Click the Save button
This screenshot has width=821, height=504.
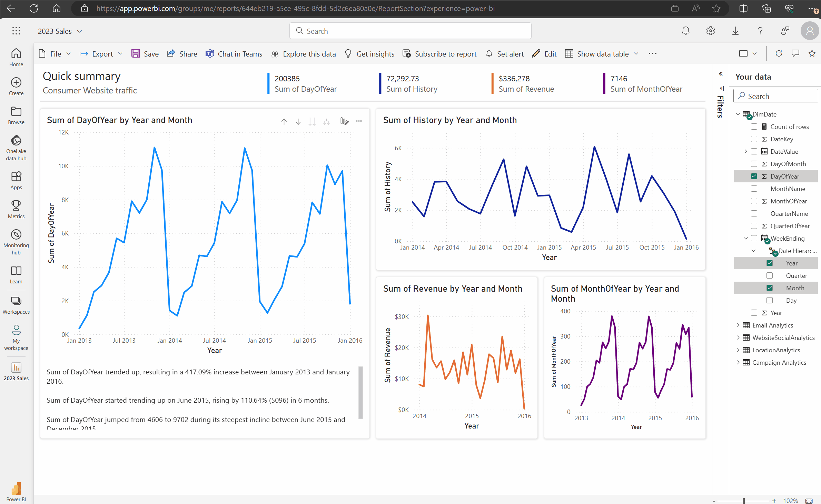(145, 54)
